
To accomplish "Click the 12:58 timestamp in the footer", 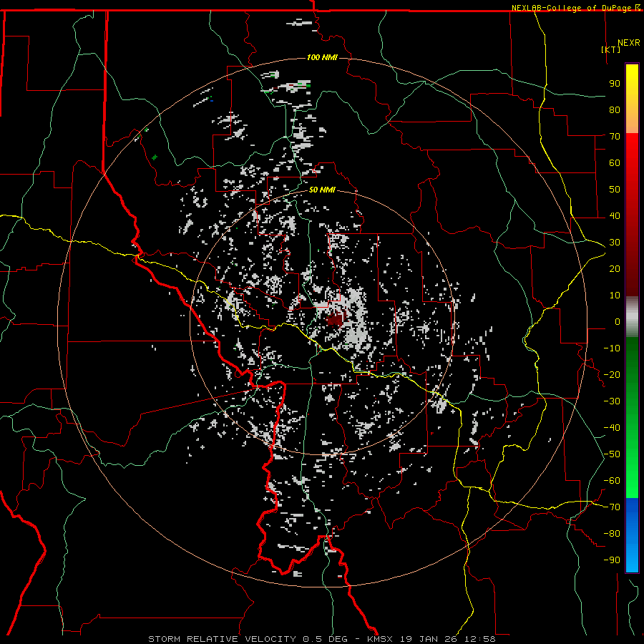I will [x=479, y=639].
